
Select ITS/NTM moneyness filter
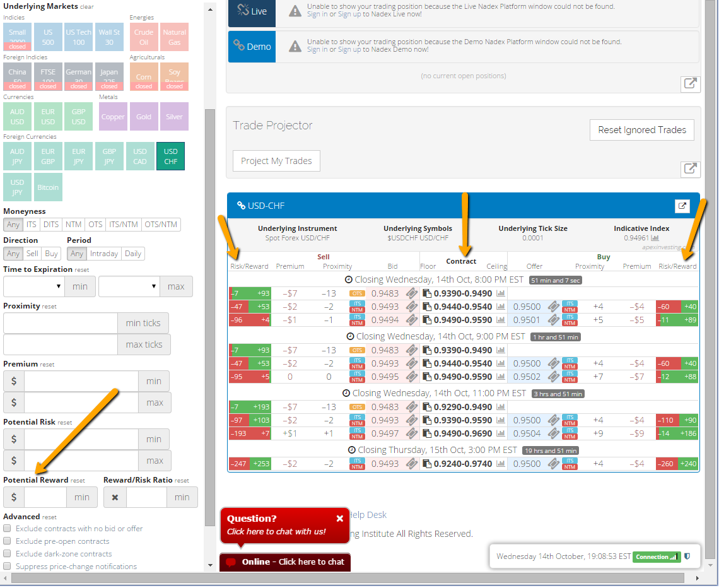123,225
